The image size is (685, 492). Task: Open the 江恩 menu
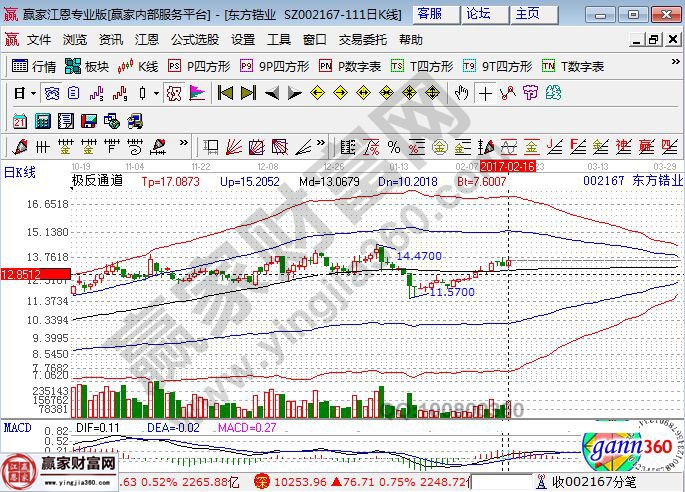[x=146, y=40]
